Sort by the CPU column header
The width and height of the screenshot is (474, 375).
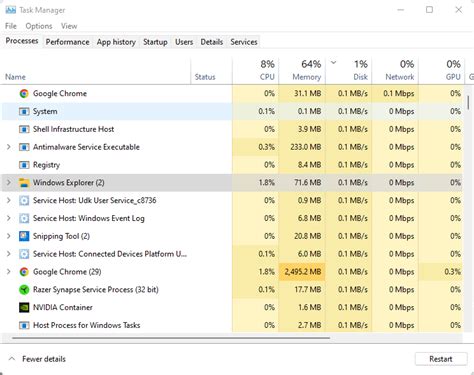click(255, 71)
